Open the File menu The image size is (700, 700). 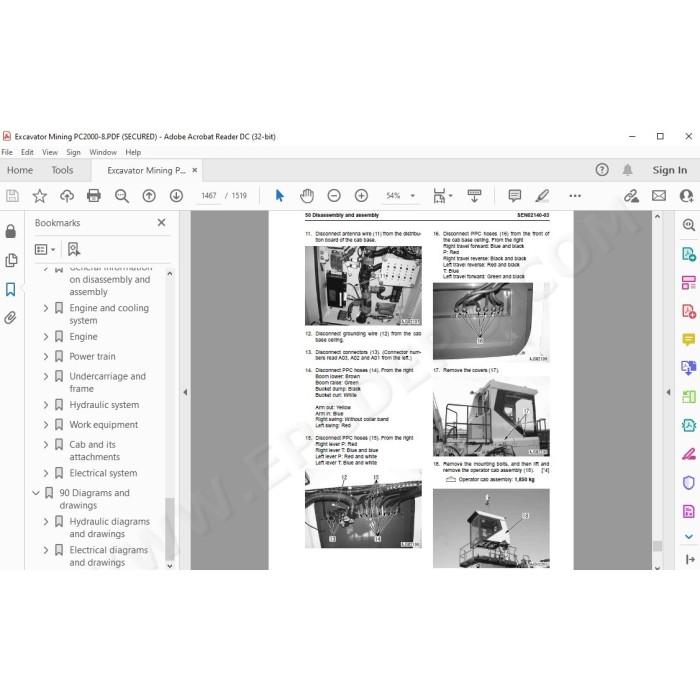[x=7, y=152]
